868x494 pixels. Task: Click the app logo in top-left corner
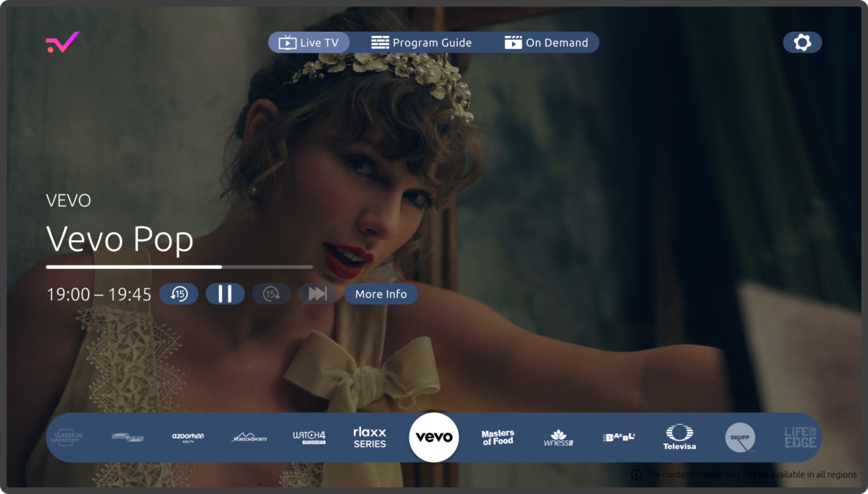click(62, 43)
